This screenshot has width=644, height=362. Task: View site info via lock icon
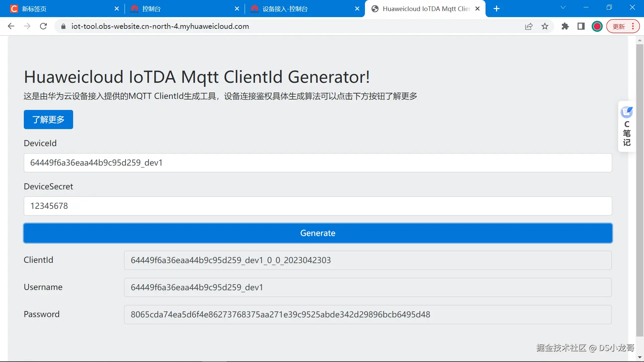coord(63,26)
